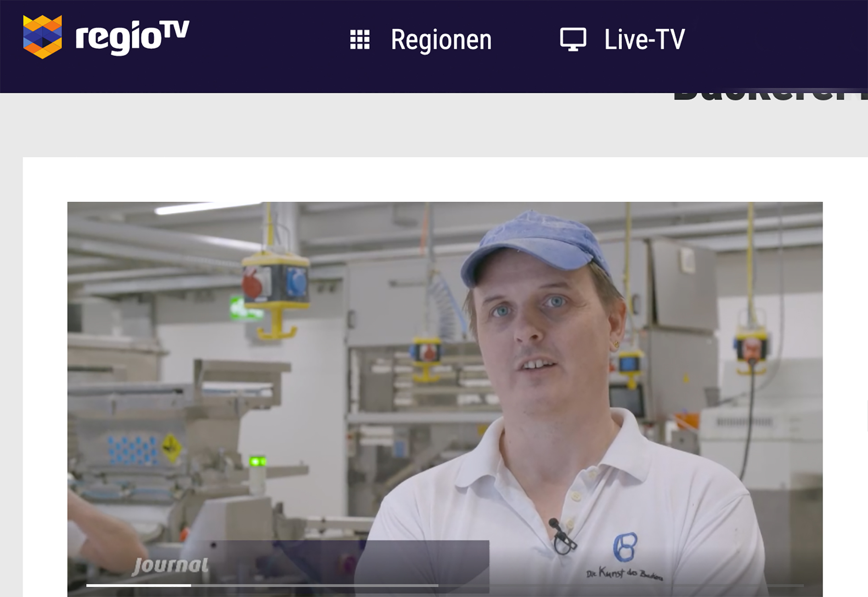Open the Regionen menu label
This screenshot has width=868, height=597.
441,40
